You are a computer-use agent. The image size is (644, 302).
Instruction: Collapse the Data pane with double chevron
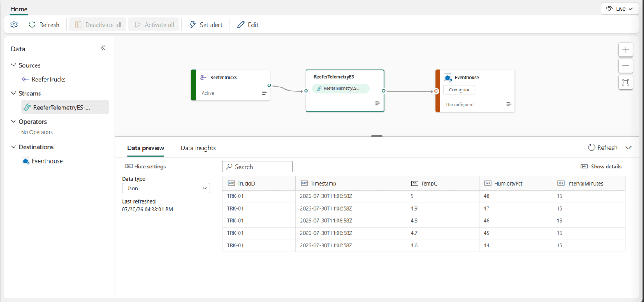pyautogui.click(x=103, y=47)
